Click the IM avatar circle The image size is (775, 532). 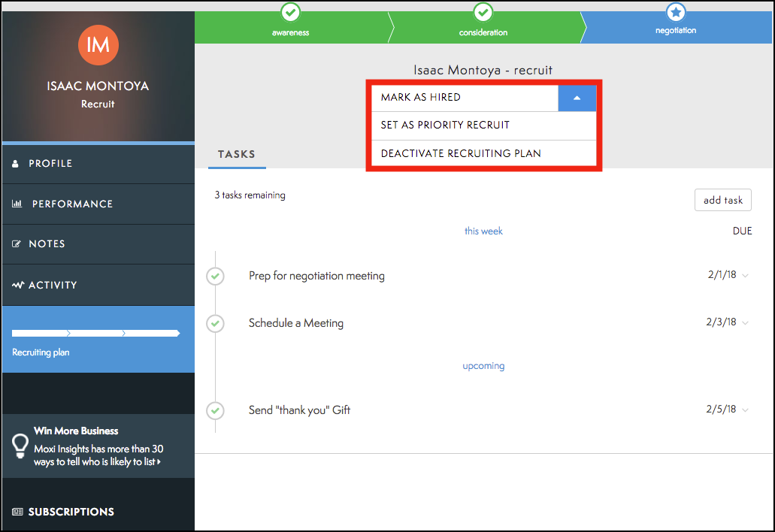click(x=98, y=44)
